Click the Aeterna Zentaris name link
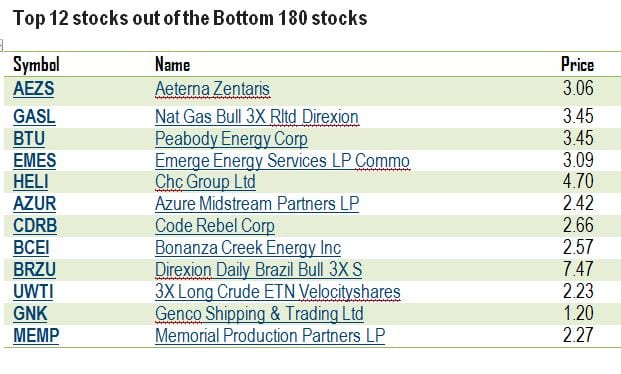This screenshot has width=621, height=374. (x=212, y=89)
